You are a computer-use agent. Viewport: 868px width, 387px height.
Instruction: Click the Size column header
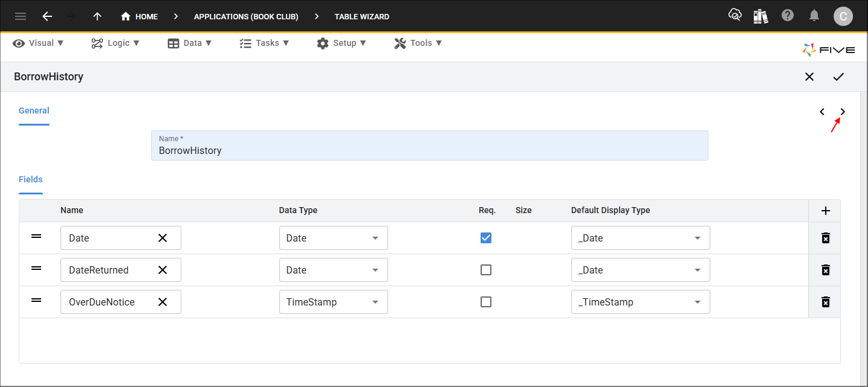click(523, 210)
